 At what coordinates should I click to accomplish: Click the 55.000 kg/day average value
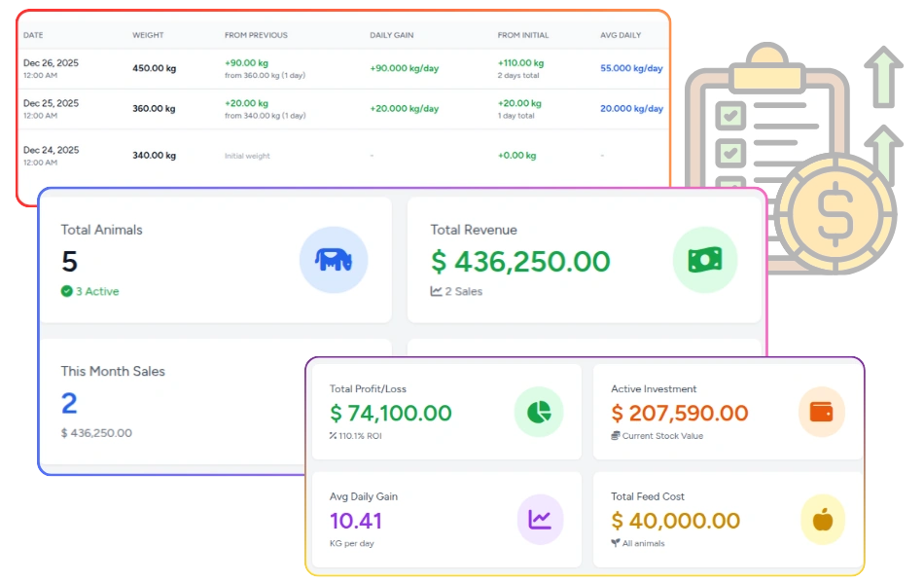coord(631,68)
